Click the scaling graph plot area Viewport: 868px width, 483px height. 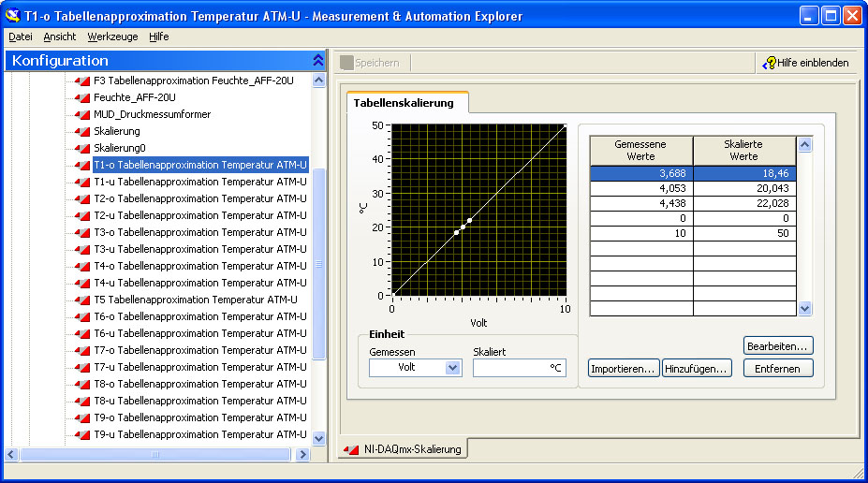click(478, 211)
